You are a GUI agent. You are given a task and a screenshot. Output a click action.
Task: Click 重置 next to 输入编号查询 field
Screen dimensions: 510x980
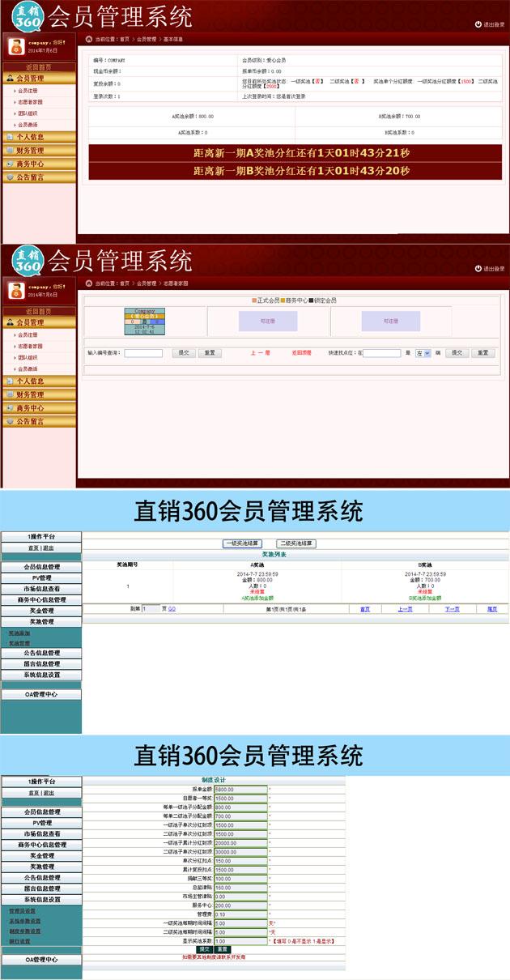209,353
